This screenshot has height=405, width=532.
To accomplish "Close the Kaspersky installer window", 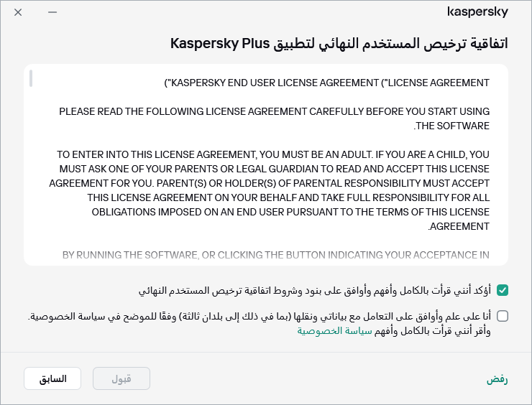I will tap(18, 13).
